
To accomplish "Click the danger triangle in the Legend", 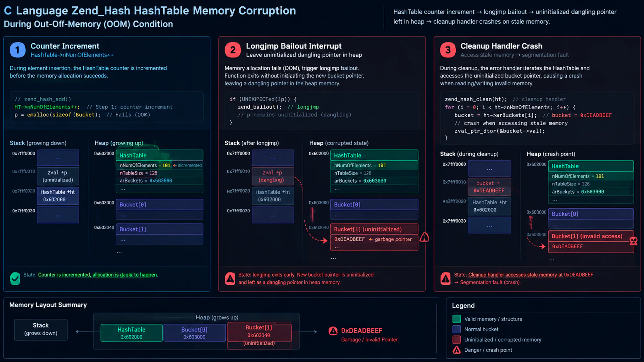I will tap(457, 350).
